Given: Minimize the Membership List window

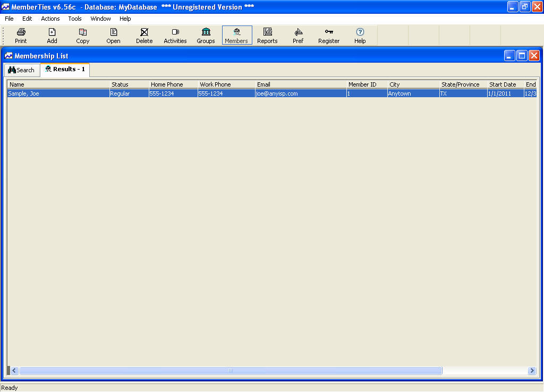Looking at the screenshot, I should 509,56.
